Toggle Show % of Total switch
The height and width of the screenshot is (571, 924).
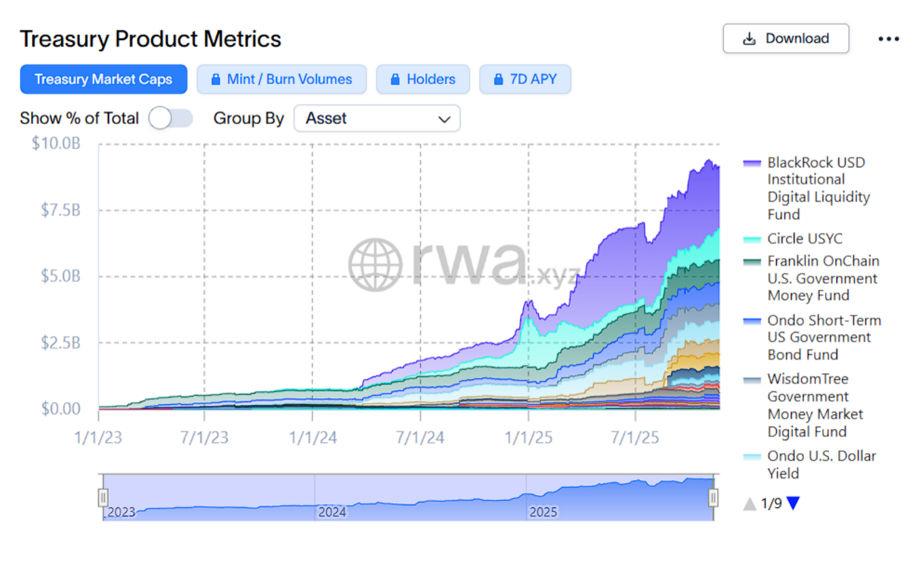pos(170,118)
